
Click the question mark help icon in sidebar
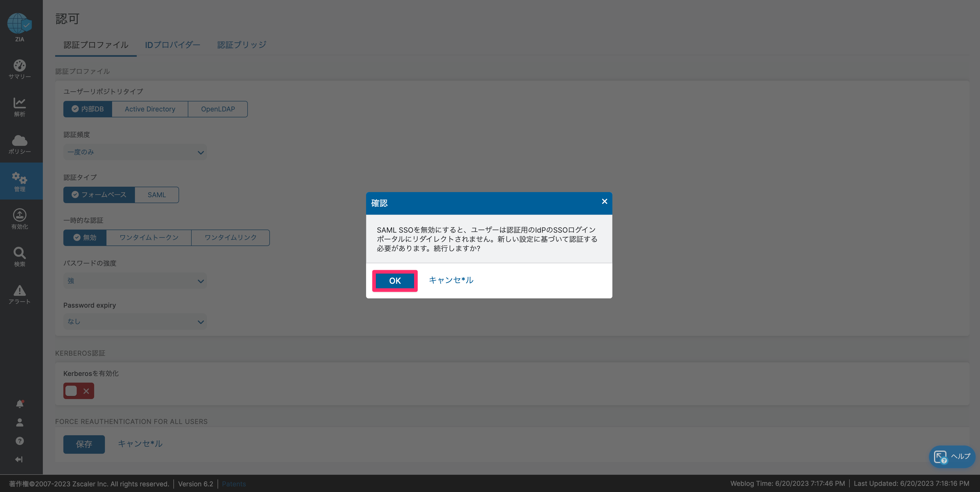pyautogui.click(x=20, y=441)
